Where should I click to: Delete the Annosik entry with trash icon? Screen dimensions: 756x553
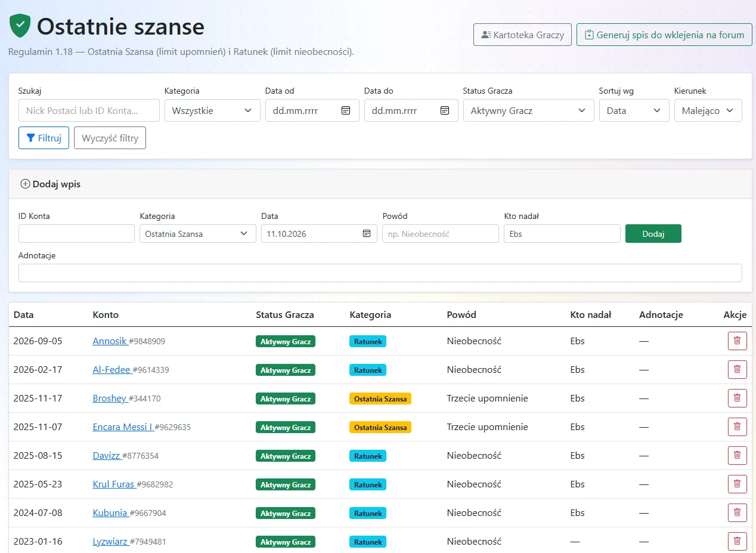(x=737, y=341)
